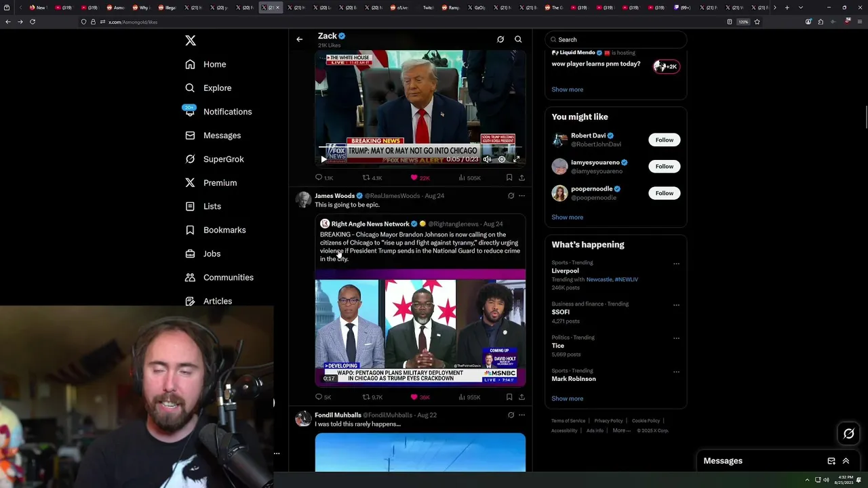Screen dimensions: 868x488
Task: Mute the Trump video volume
Action: tap(487, 159)
